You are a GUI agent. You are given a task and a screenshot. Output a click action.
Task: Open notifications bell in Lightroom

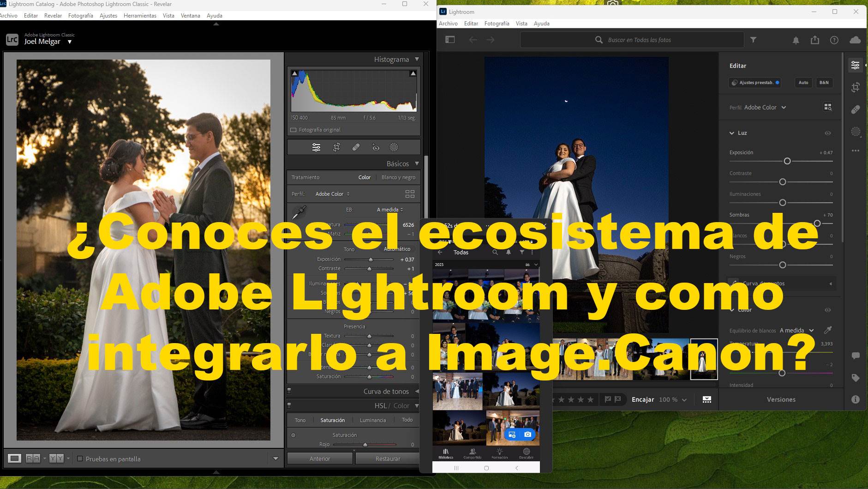tap(796, 40)
